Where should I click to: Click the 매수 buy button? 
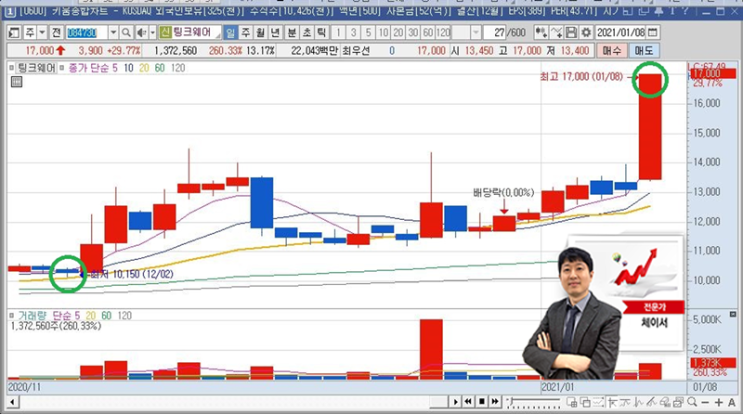click(x=611, y=51)
